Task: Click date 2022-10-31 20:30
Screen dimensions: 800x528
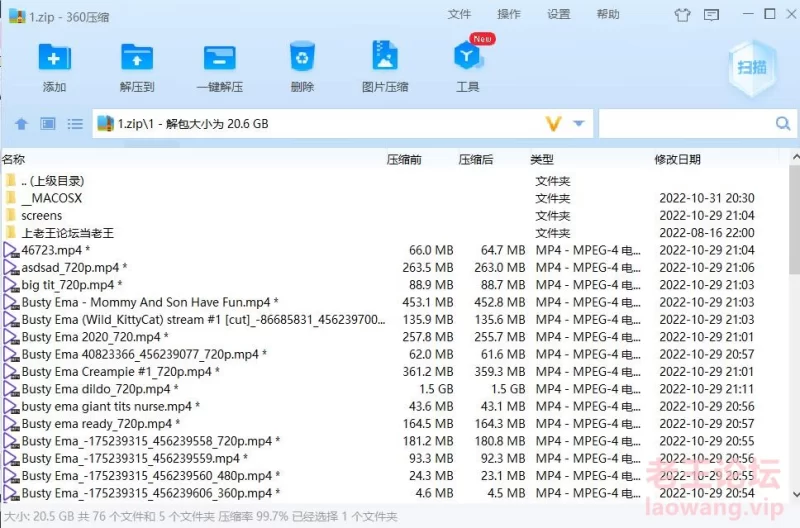Action: [x=707, y=198]
